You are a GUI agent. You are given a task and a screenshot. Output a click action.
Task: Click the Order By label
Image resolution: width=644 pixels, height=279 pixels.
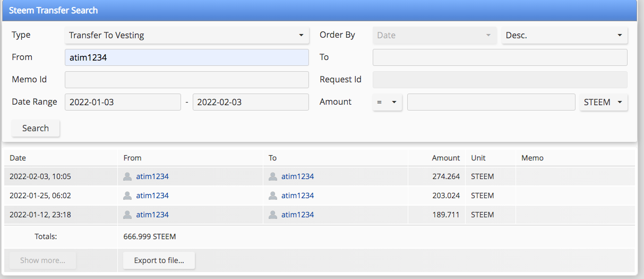coord(337,35)
